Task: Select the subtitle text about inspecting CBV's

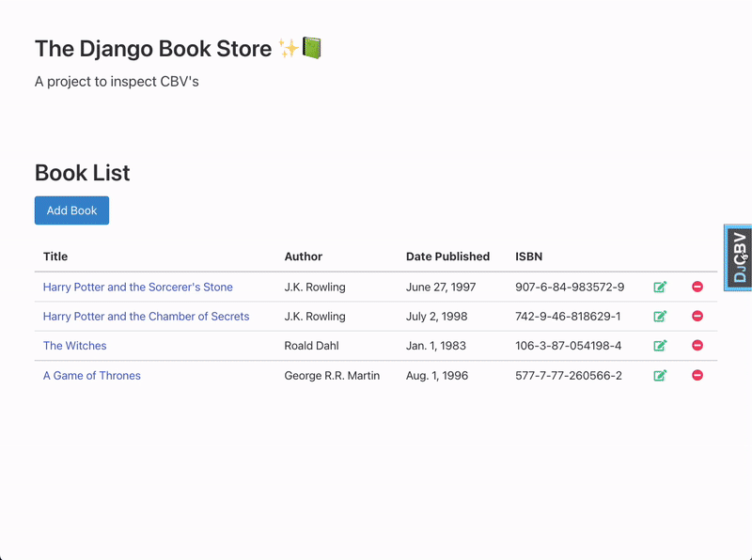Action: pyautogui.click(x=113, y=82)
